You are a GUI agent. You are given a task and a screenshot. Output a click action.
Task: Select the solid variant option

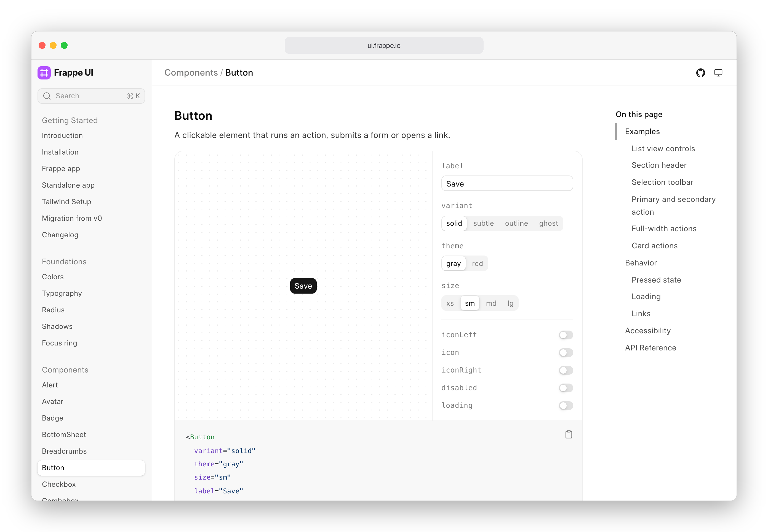pos(454,223)
